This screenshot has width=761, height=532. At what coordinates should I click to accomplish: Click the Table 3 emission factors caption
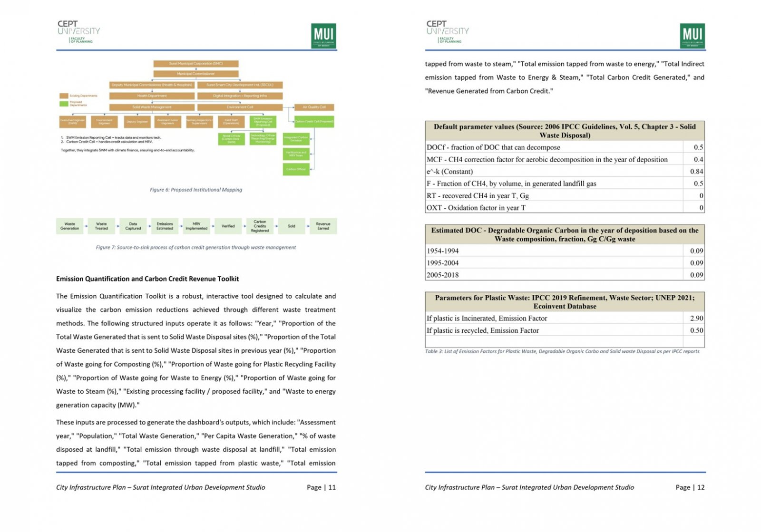point(562,351)
